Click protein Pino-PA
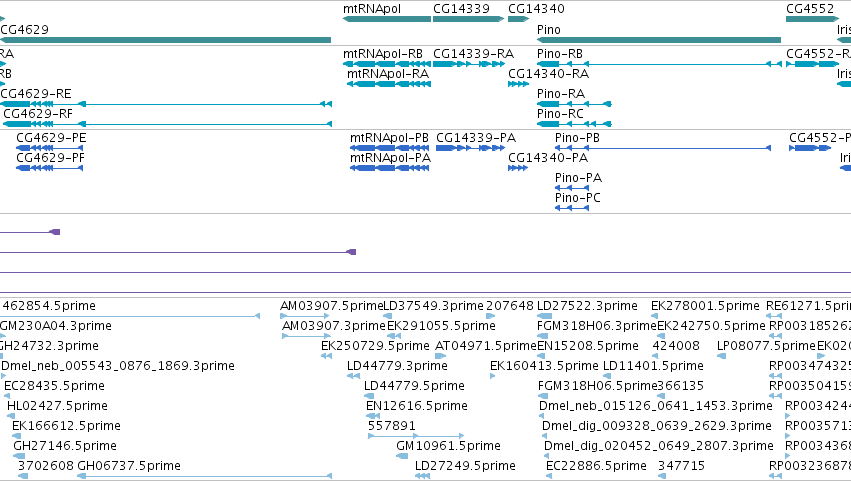The image size is (851, 481). click(x=578, y=178)
